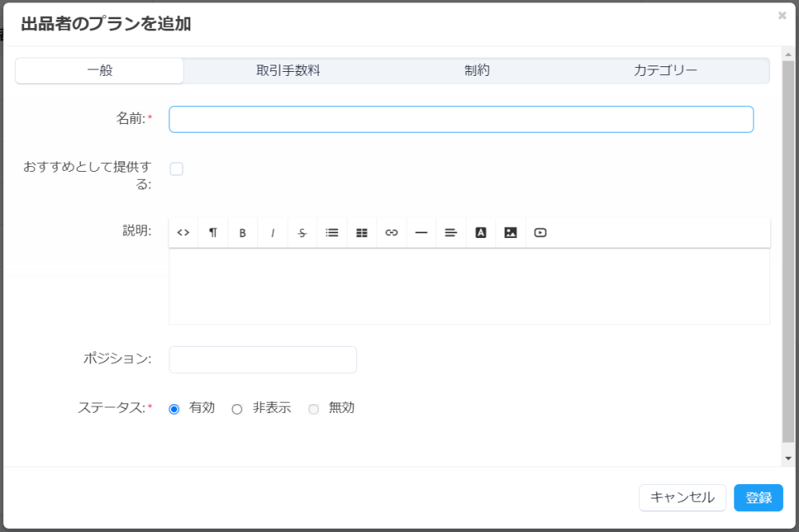799x532 pixels.
Task: Switch to the 取引手数料 tab
Action: click(x=288, y=70)
